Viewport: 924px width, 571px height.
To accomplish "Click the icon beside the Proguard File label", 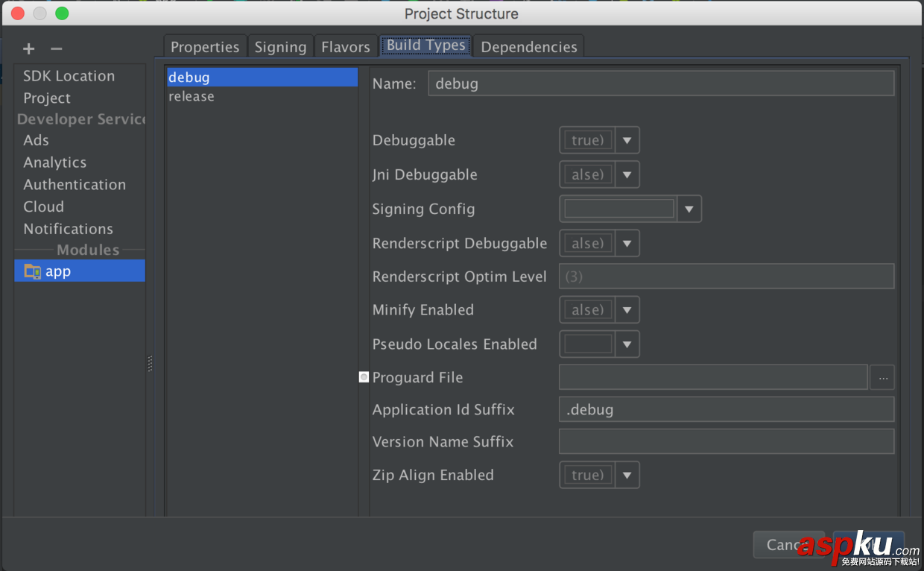I will tap(364, 376).
